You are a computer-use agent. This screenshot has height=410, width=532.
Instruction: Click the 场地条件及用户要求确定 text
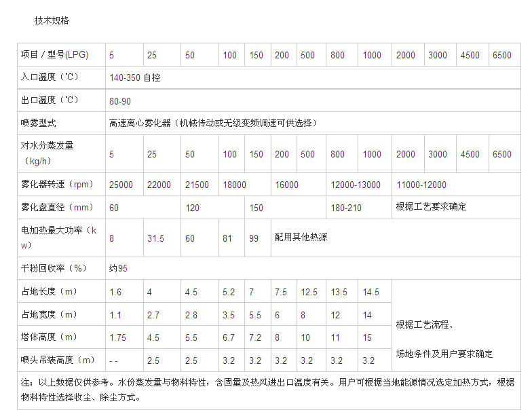(x=444, y=354)
